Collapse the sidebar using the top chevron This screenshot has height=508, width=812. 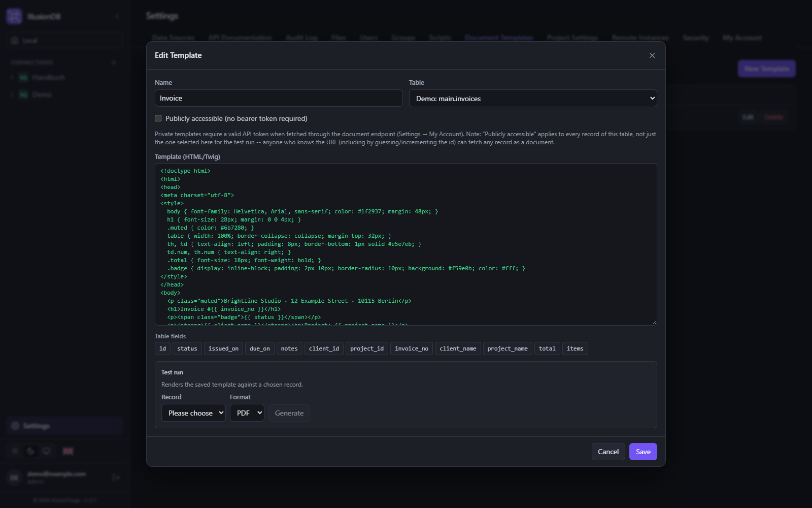[117, 16]
